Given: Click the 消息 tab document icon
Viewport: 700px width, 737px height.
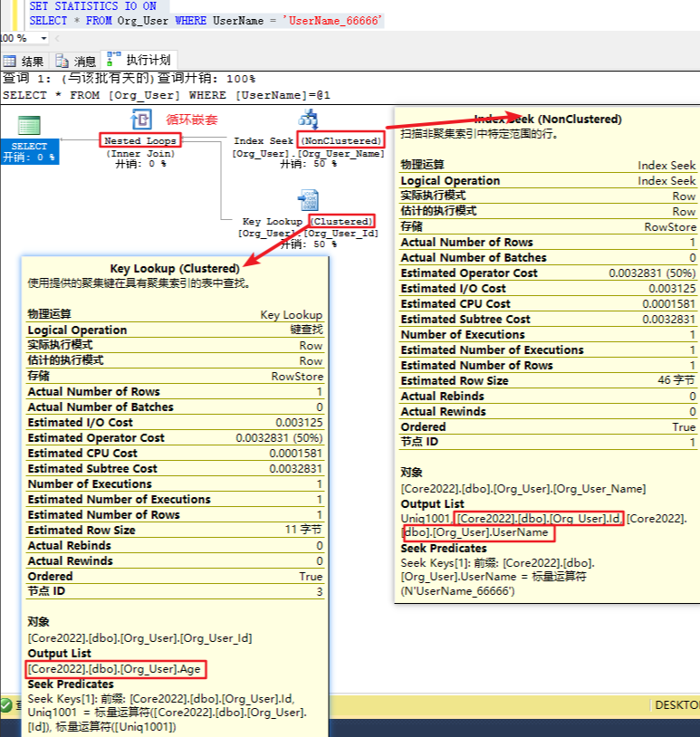Looking at the screenshot, I should (x=62, y=61).
